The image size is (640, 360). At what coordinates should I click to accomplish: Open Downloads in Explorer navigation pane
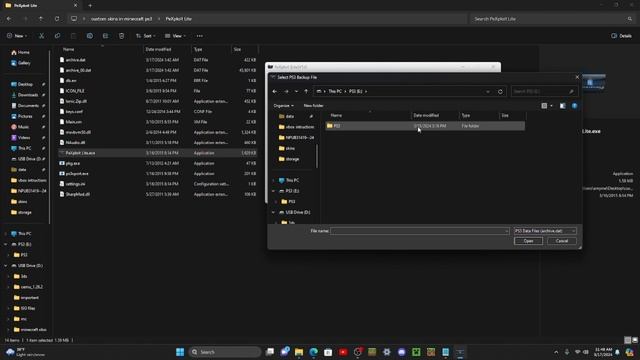click(x=25, y=95)
